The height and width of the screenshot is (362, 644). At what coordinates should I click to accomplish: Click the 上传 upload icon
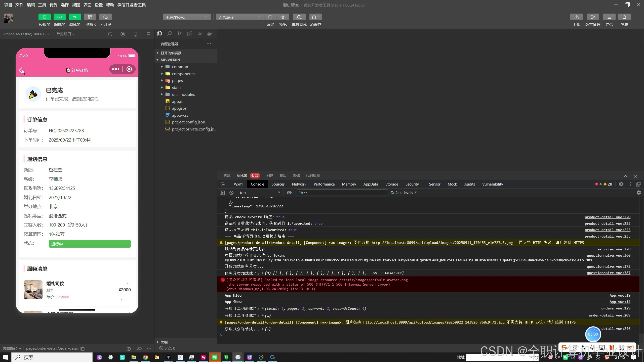point(576,17)
